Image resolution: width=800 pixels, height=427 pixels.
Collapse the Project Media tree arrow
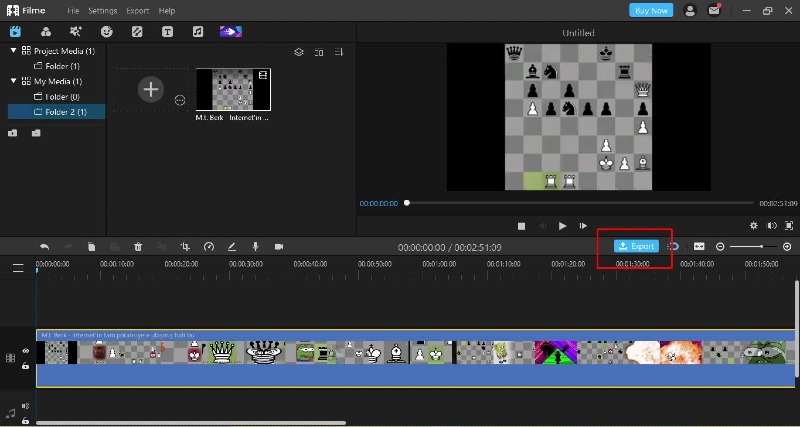pos(14,51)
